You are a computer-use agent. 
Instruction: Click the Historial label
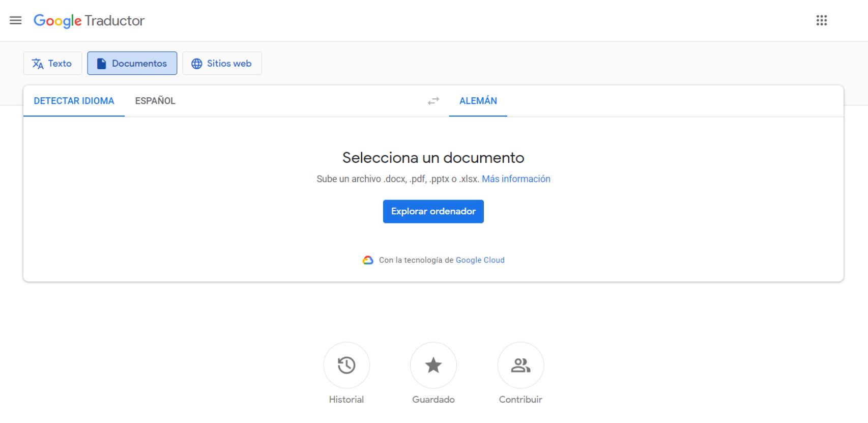(346, 400)
